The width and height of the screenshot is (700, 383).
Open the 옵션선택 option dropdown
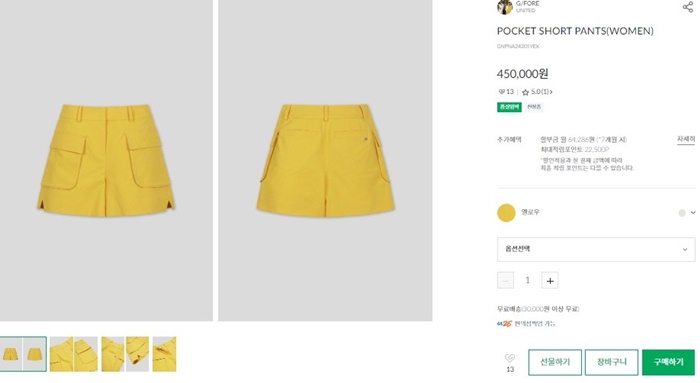pyautogui.click(x=596, y=249)
